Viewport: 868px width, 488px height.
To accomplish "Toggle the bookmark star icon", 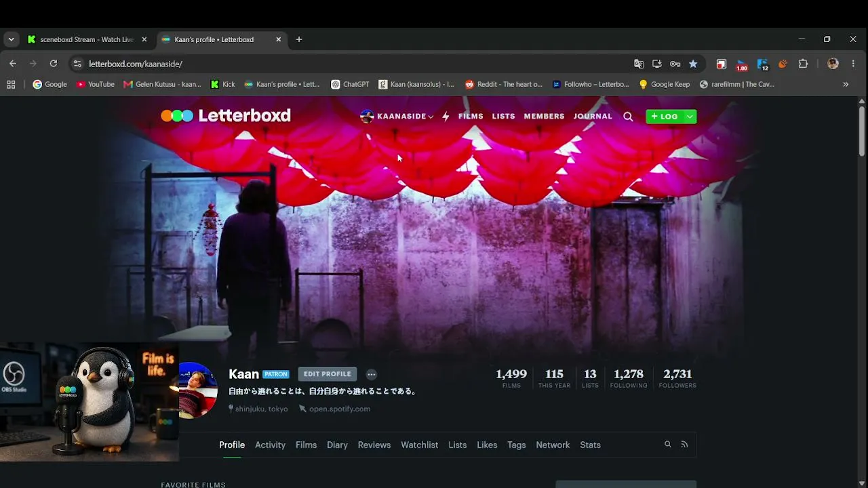I will pyautogui.click(x=693, y=64).
